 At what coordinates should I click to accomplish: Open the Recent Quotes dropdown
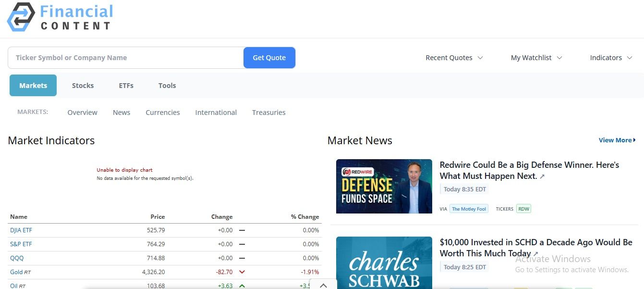pyautogui.click(x=454, y=58)
